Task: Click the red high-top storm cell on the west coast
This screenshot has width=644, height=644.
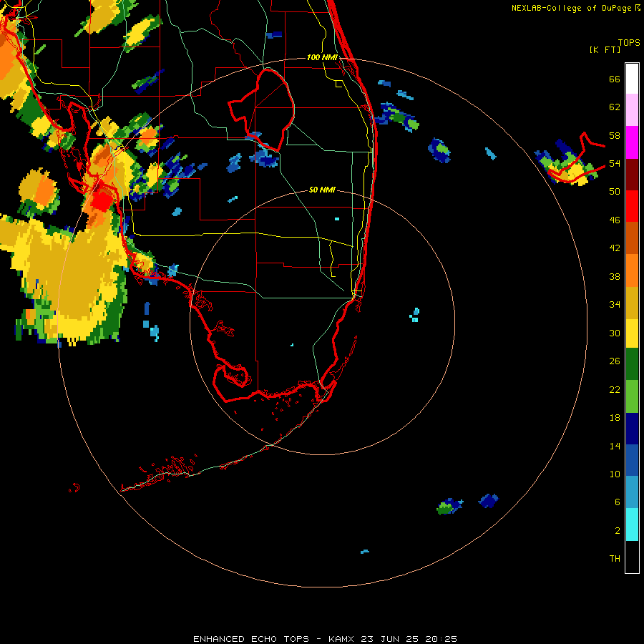Action: pyautogui.click(x=102, y=200)
